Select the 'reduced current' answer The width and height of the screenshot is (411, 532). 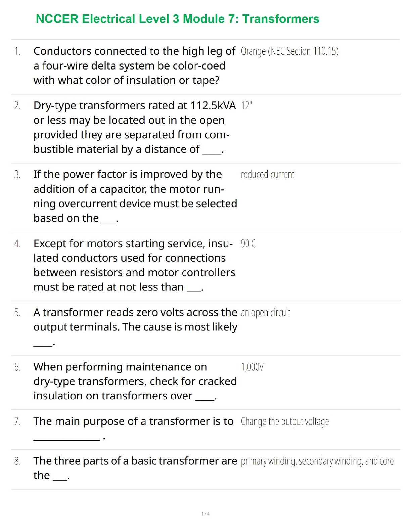pos(267,175)
